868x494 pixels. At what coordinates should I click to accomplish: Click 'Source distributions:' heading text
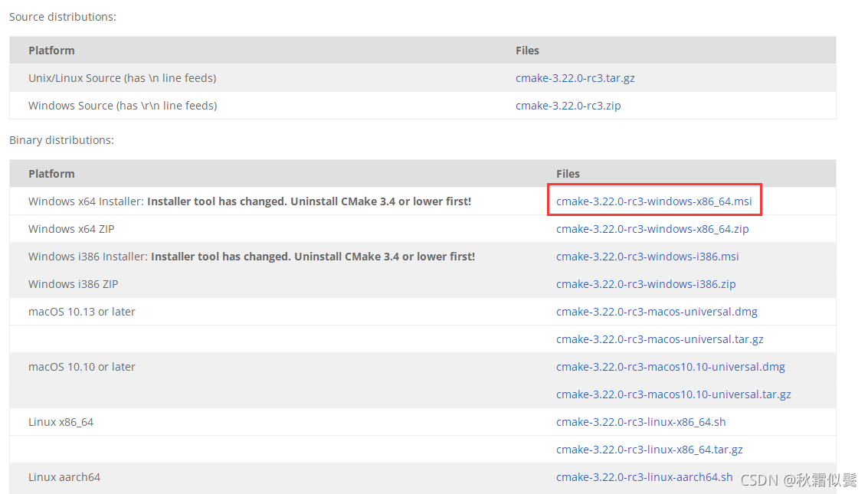(x=63, y=17)
